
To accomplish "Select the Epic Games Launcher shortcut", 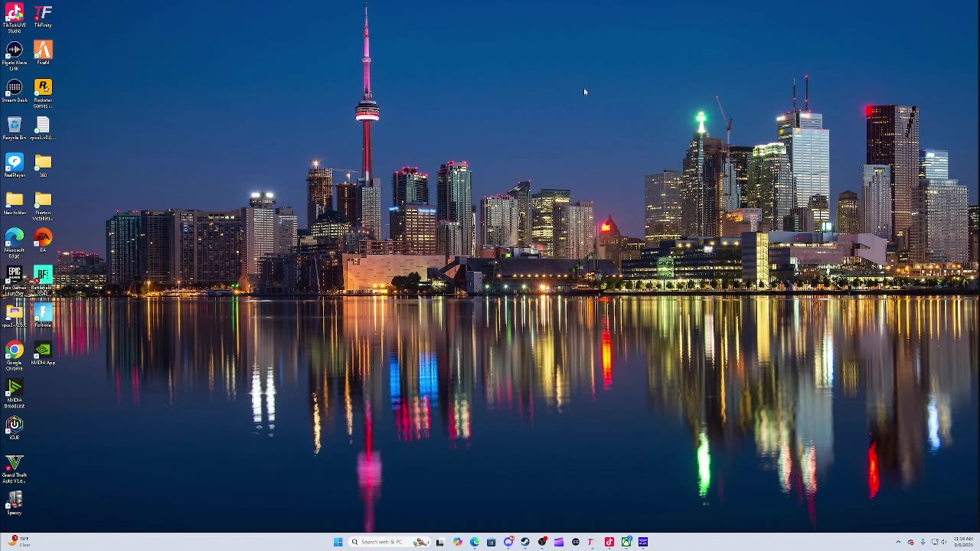I will 15,280.
